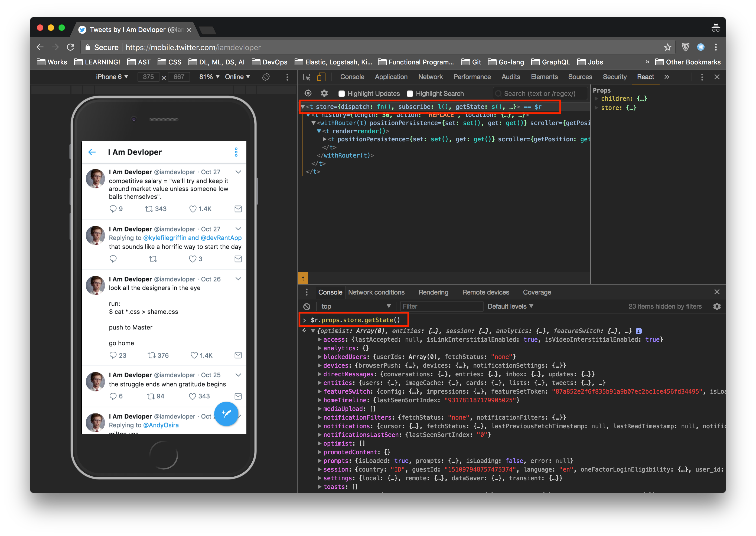Click the browser back arrow
Viewport: 756px width, 536px height.
pyautogui.click(x=40, y=47)
